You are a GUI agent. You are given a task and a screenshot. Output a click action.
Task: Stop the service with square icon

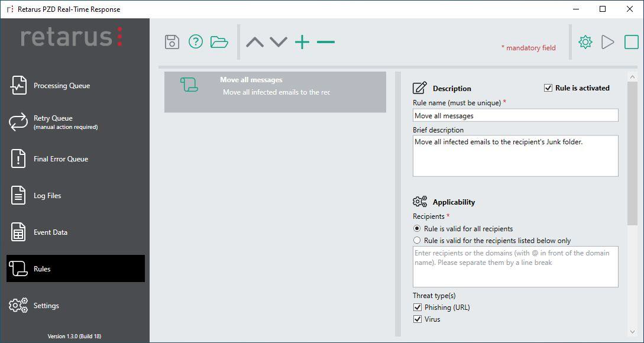click(x=631, y=42)
